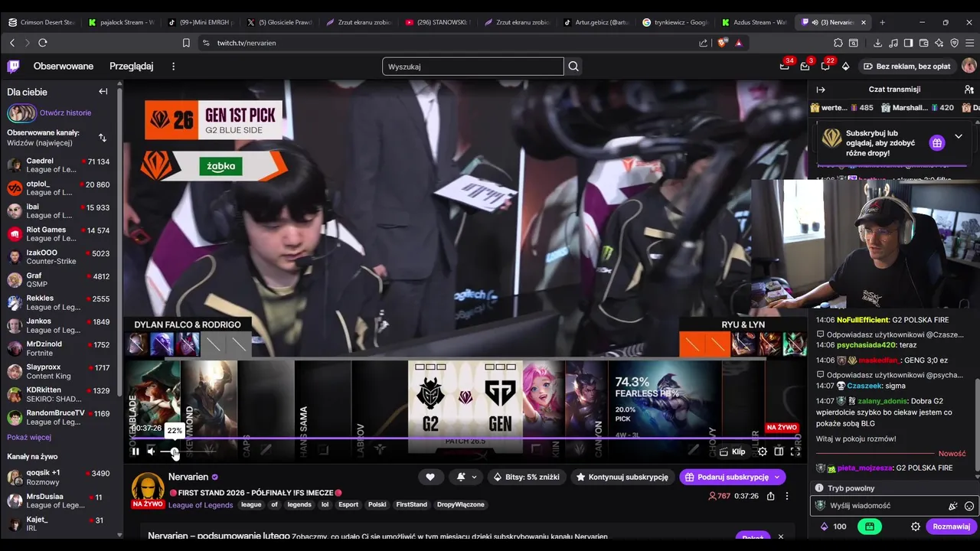Expand the drops banner chevron
The height and width of the screenshot is (551, 980).
point(958,137)
